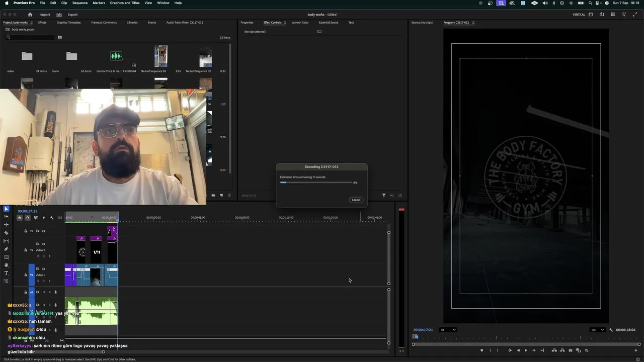Toggle V3 track output eye
Image resolution: width=644 pixels, height=362 pixels.
pos(43,231)
